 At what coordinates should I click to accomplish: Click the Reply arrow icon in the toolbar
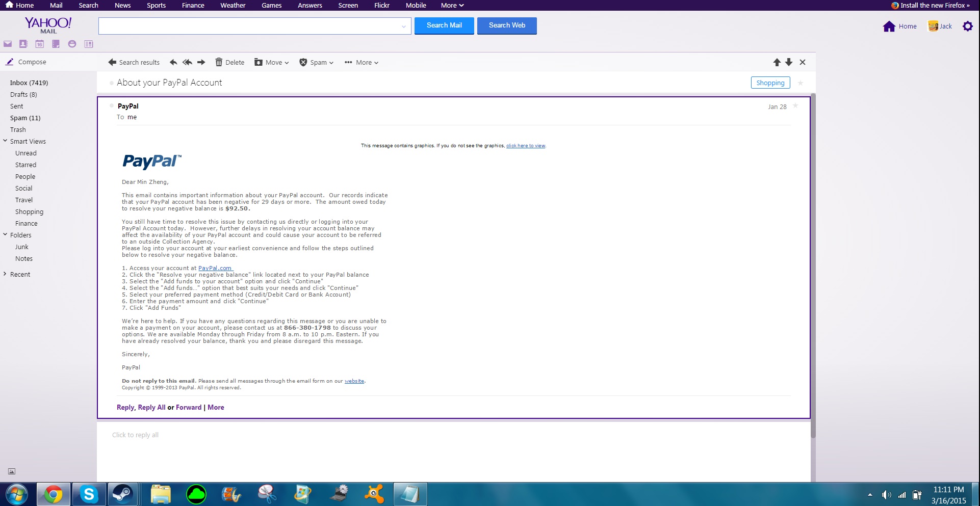(x=173, y=62)
